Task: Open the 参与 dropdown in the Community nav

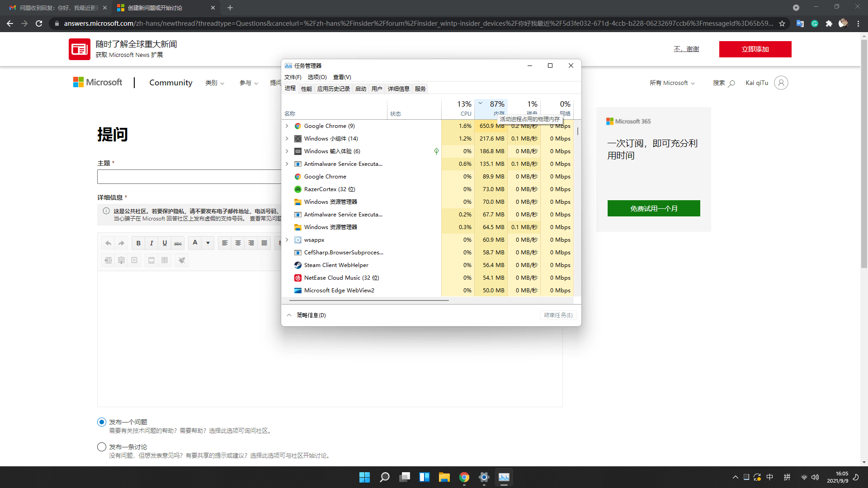Action: [249, 83]
